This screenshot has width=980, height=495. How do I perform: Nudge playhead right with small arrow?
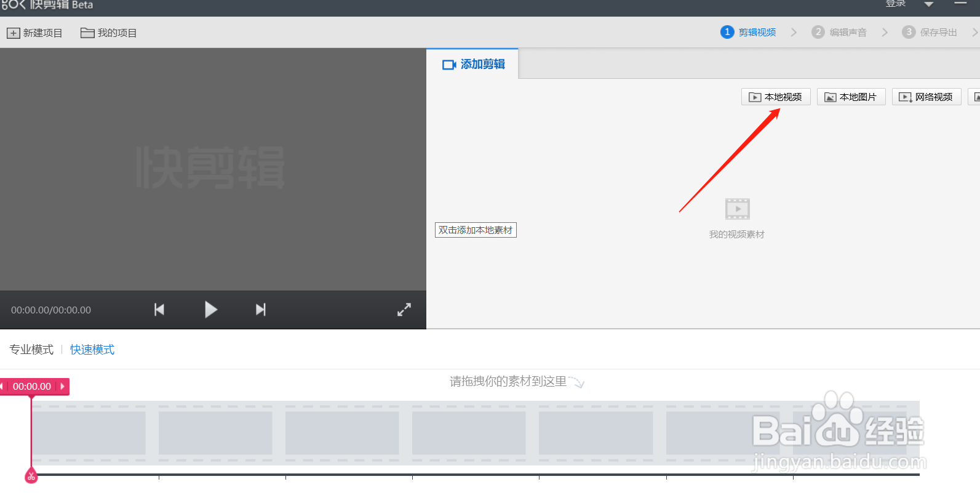(63, 386)
